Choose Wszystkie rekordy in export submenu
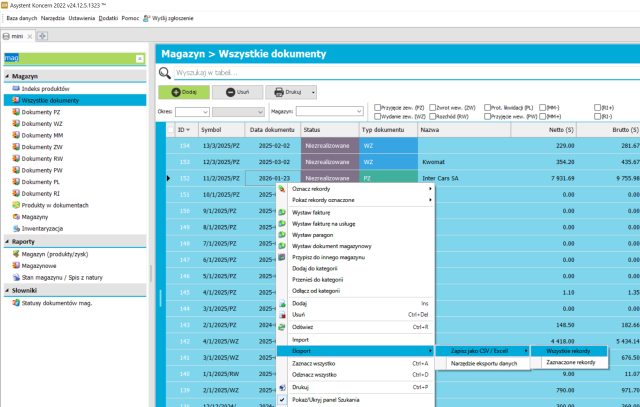 569,351
